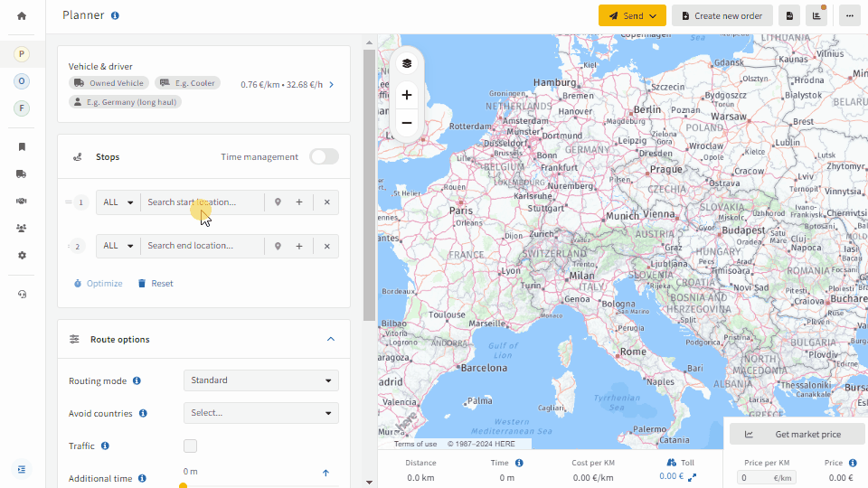Open the home icon in sidebar
The image size is (868, 488).
click(22, 16)
